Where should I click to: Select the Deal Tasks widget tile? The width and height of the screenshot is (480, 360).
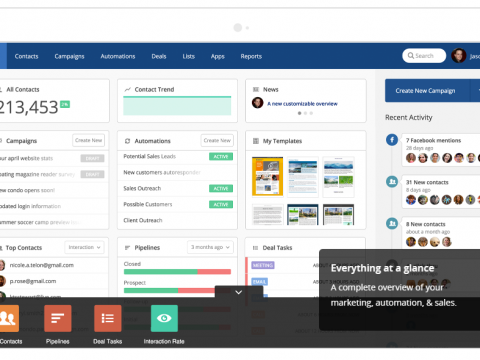108,318
